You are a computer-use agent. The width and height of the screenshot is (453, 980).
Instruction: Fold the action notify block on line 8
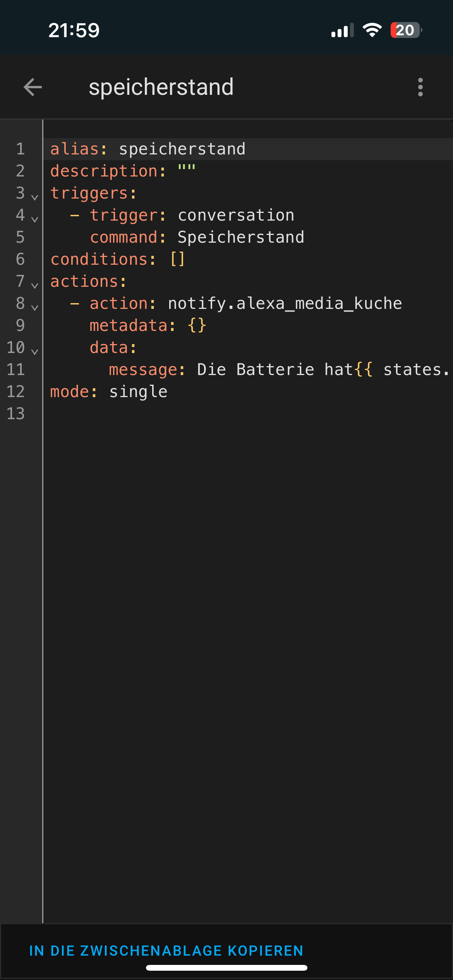point(34,307)
